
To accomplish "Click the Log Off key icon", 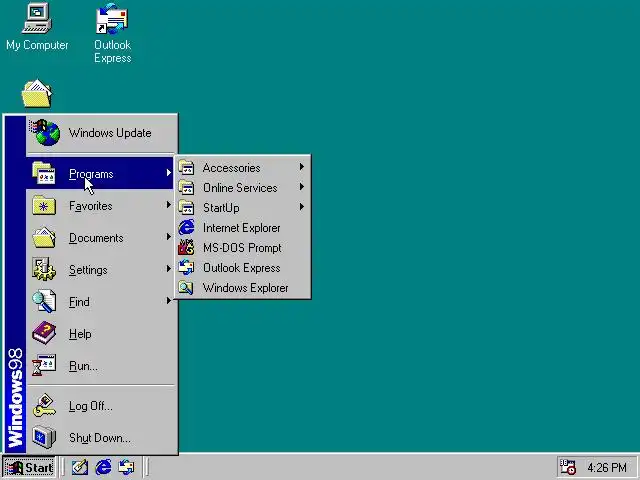I will click(x=44, y=405).
